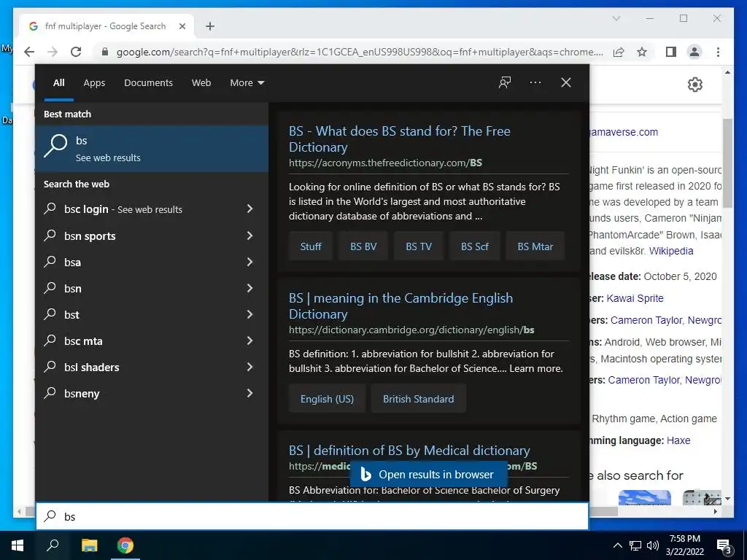Click Chrome back navigation arrow
The width and height of the screenshot is (747, 560).
(x=29, y=52)
